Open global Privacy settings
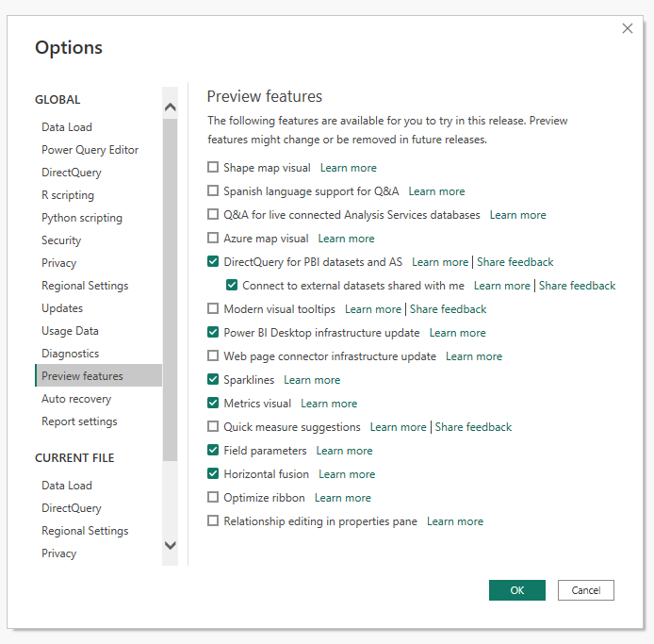 tap(58, 263)
